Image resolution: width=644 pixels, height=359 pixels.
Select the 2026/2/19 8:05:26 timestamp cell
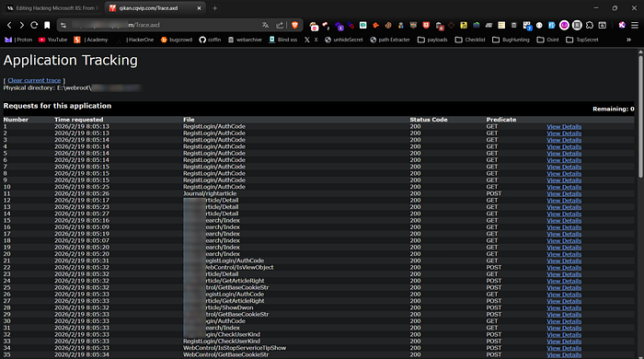click(82, 193)
